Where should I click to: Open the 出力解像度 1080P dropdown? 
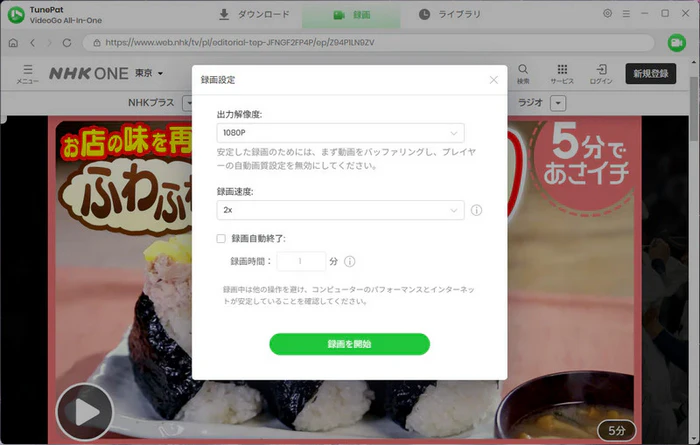coord(340,133)
